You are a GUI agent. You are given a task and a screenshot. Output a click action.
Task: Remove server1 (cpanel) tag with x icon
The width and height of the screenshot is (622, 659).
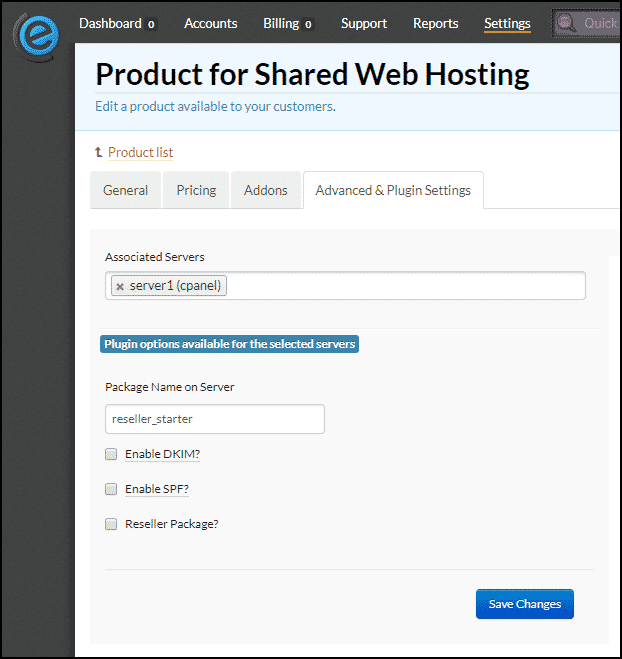pyautogui.click(x=120, y=287)
